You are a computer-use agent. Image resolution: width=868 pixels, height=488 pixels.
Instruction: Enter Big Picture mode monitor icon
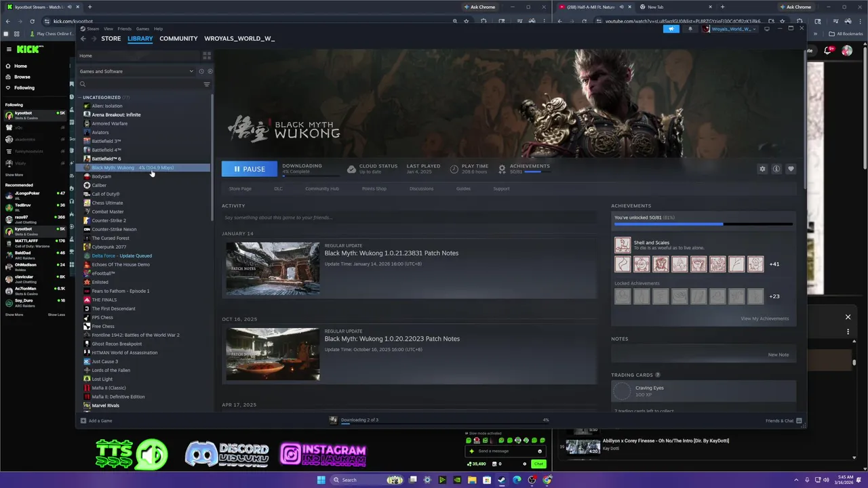tap(767, 29)
